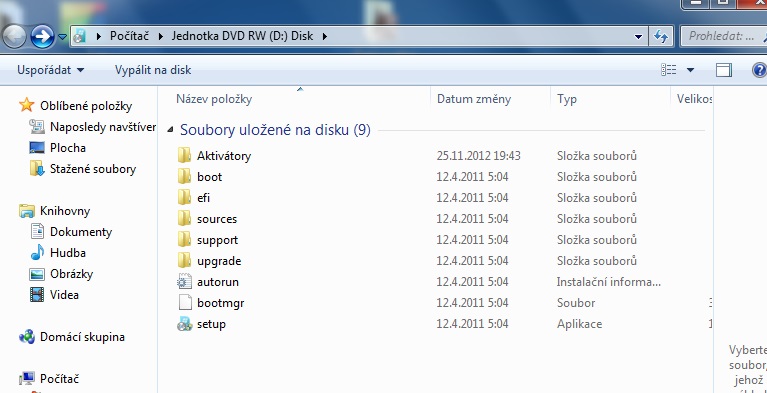Expand the arrow before Počítač breadcrumb
Viewport: 767px width, 393px height.
(x=99, y=36)
